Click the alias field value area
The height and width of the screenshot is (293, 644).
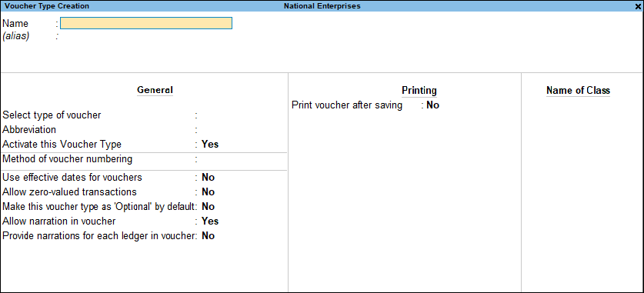pyautogui.click(x=145, y=36)
